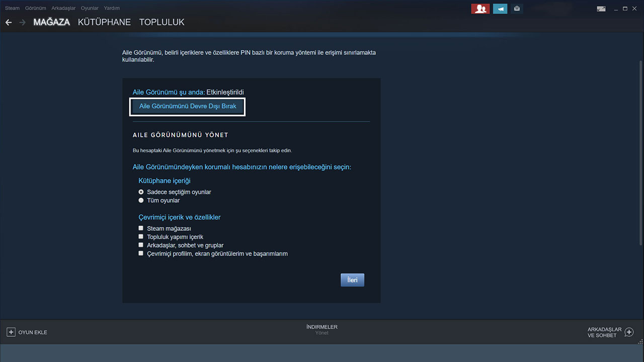Select the Tüm oyunlar radio option
Screen dimensions: 644x362
click(141, 200)
